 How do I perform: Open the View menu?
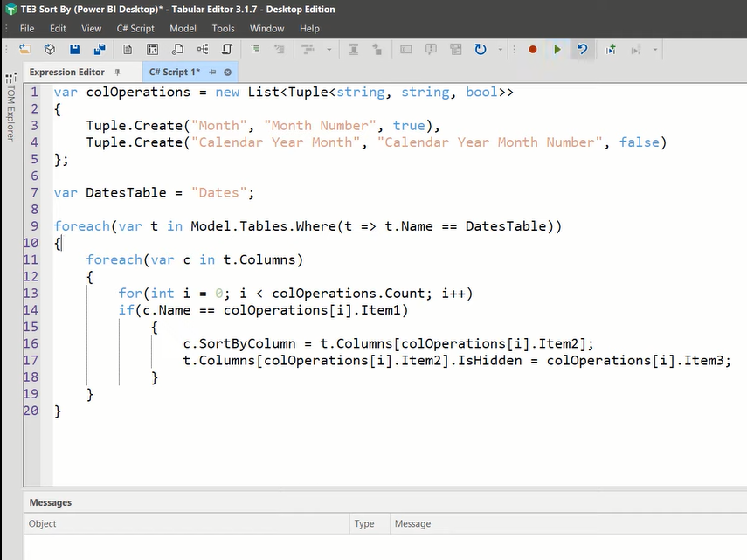pyautogui.click(x=91, y=29)
